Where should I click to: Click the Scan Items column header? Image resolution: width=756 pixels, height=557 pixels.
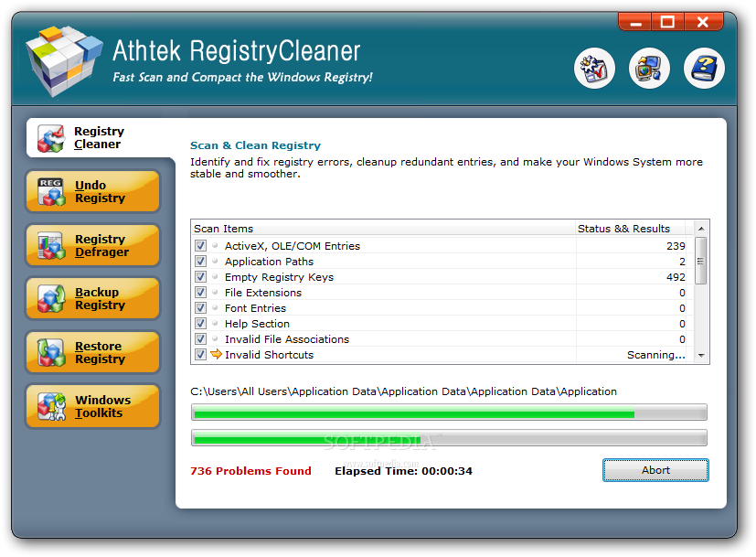(x=383, y=229)
